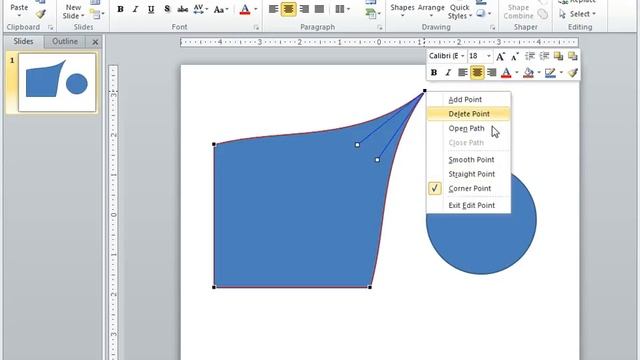Image resolution: width=640 pixels, height=360 pixels.
Task: Open Quick Styles gallery
Action: coord(460,11)
